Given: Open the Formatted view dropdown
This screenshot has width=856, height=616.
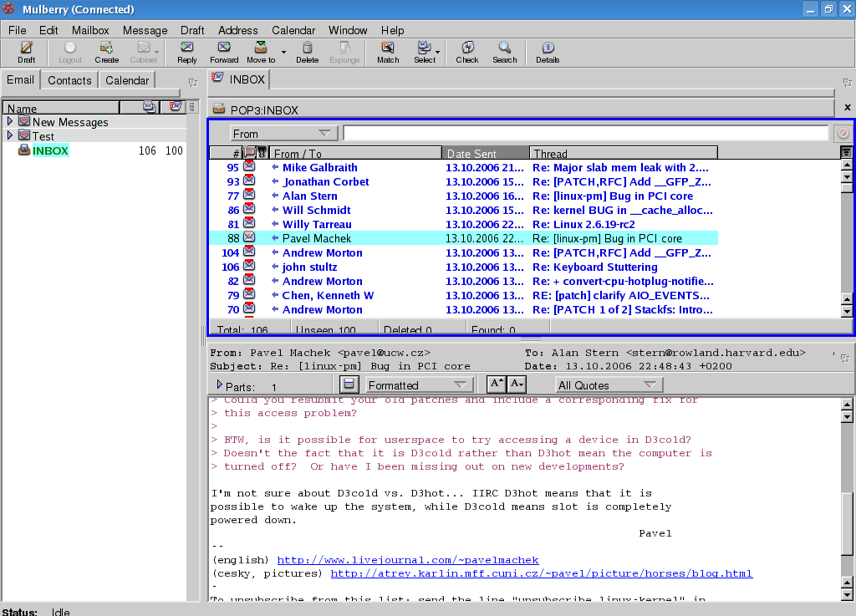Looking at the screenshot, I should tap(419, 384).
